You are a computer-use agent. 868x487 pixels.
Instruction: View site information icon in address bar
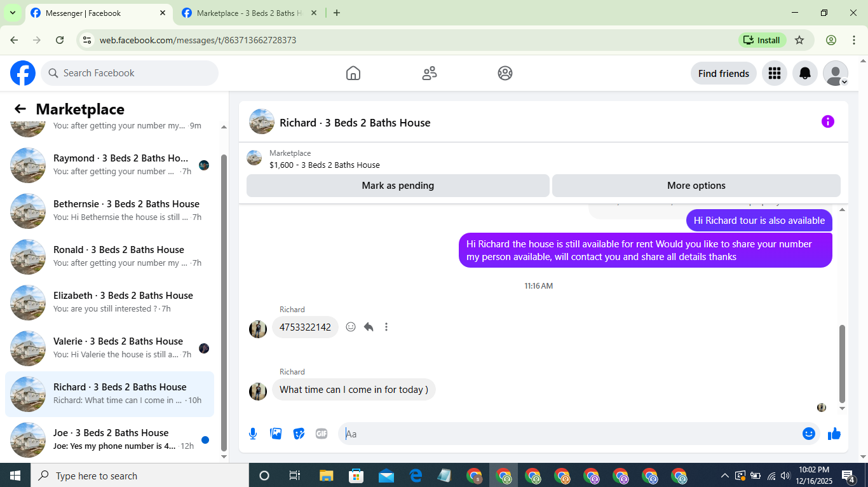pyautogui.click(x=88, y=40)
